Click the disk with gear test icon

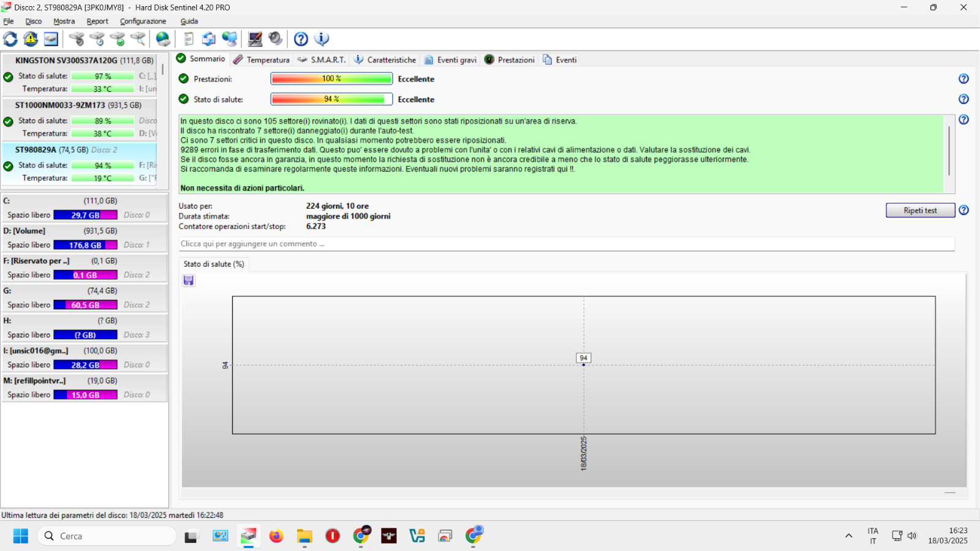tap(77, 39)
